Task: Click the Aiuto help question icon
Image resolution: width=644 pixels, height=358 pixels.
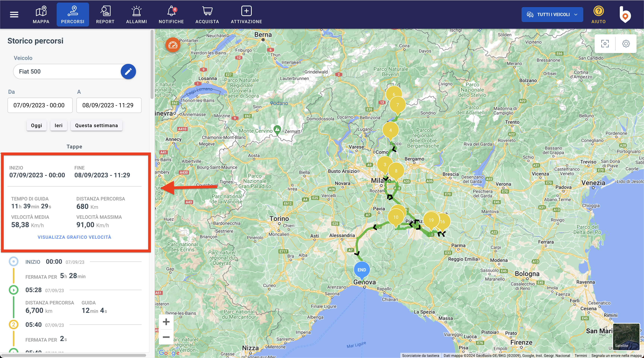Action: coord(598,15)
